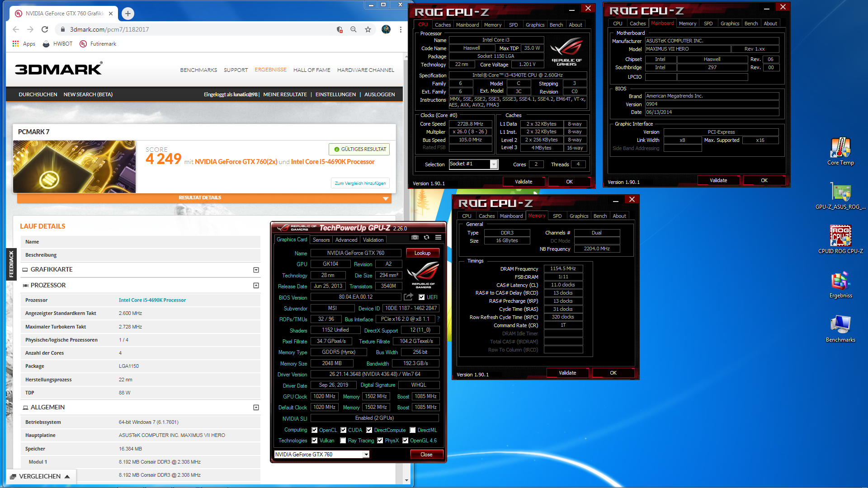Click the GPU-Z BIOS export share icon
Image resolution: width=868 pixels, height=488 pixels.
[408, 297]
